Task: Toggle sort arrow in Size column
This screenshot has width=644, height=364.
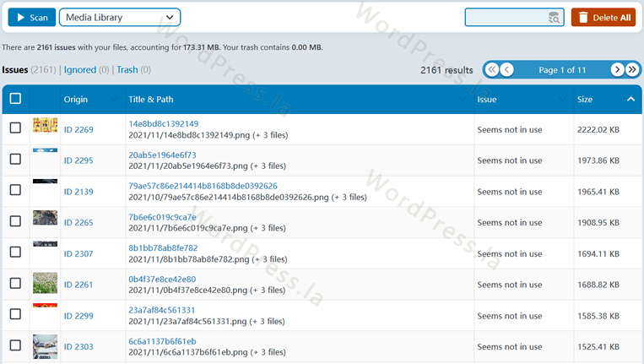Action: pyautogui.click(x=630, y=100)
